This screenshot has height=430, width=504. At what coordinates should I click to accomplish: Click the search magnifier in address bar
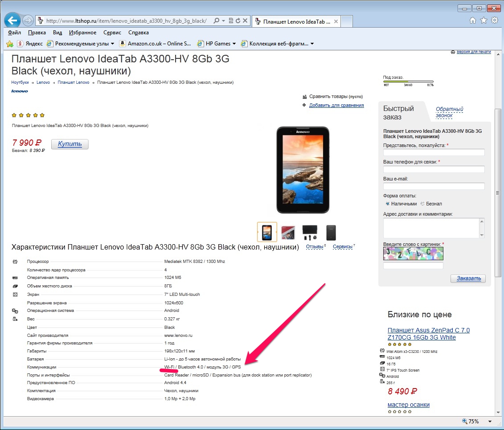click(216, 20)
